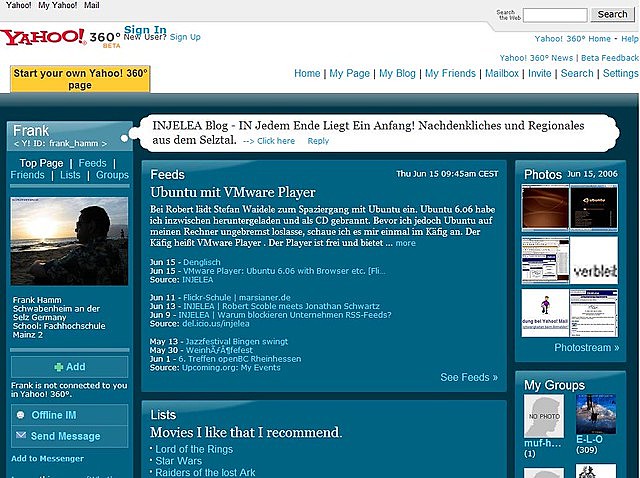This screenshot has width=640, height=478.
Task: Open the Help link
Action: (630, 39)
